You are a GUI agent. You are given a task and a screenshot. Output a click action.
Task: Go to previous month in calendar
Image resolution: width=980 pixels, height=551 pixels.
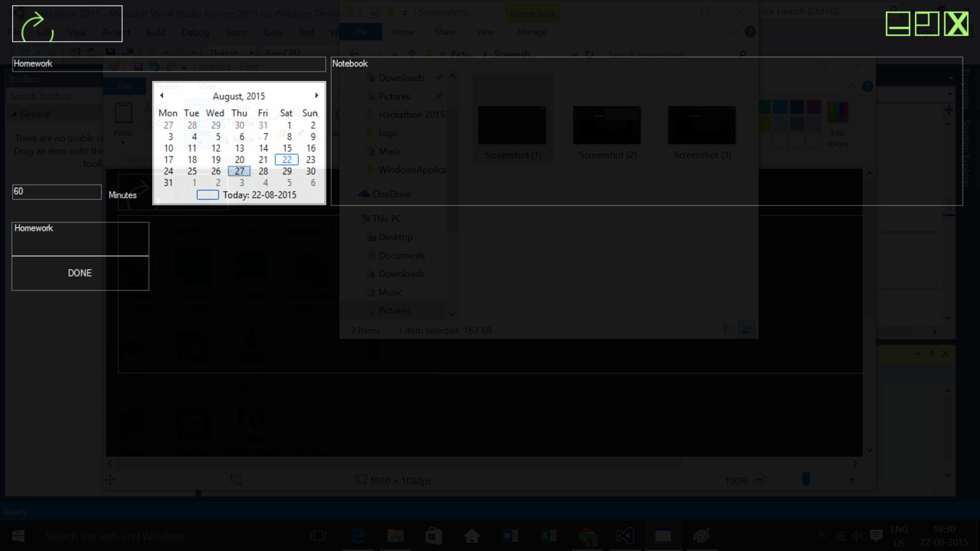click(162, 95)
